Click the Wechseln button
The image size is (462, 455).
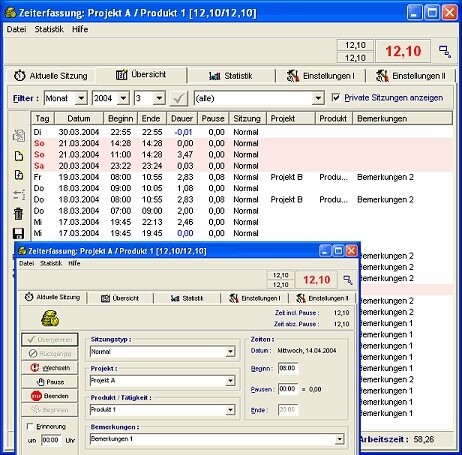point(50,368)
